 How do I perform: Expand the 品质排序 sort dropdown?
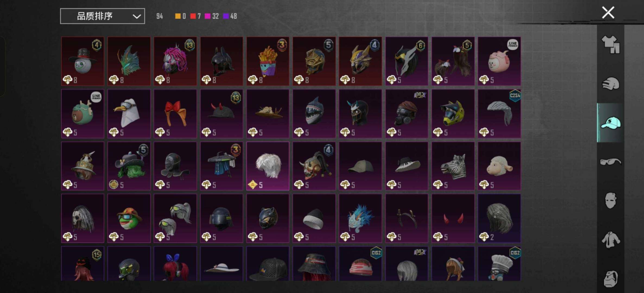pyautogui.click(x=102, y=16)
